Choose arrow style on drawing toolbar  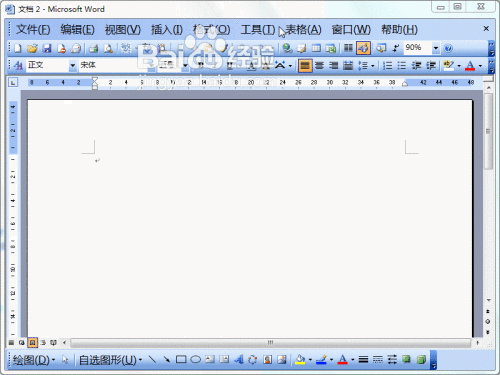392,359
